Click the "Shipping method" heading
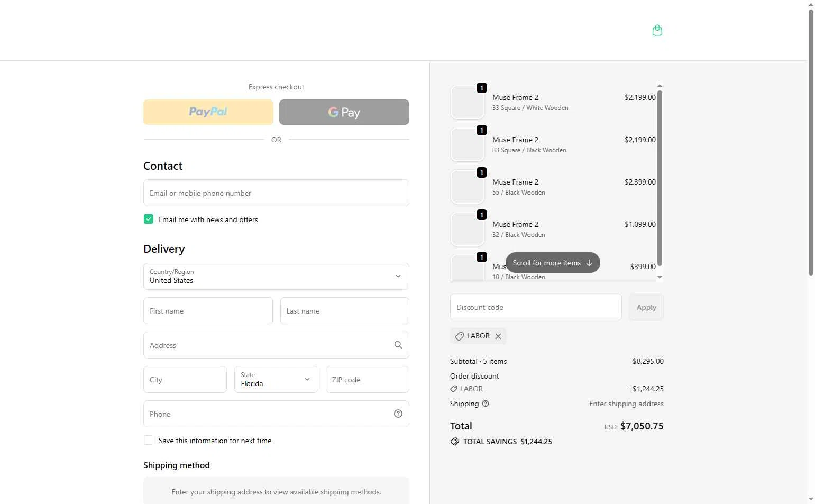The height and width of the screenshot is (504, 815). click(177, 465)
